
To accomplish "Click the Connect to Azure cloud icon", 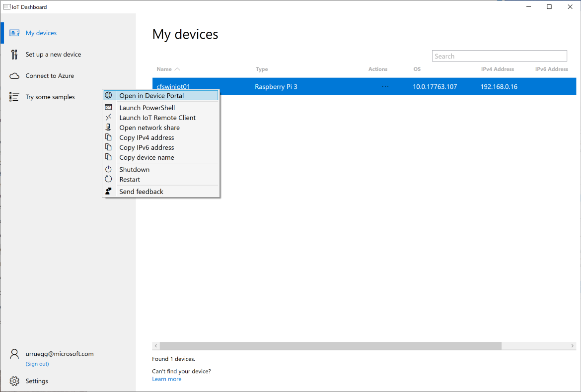I will (x=14, y=76).
